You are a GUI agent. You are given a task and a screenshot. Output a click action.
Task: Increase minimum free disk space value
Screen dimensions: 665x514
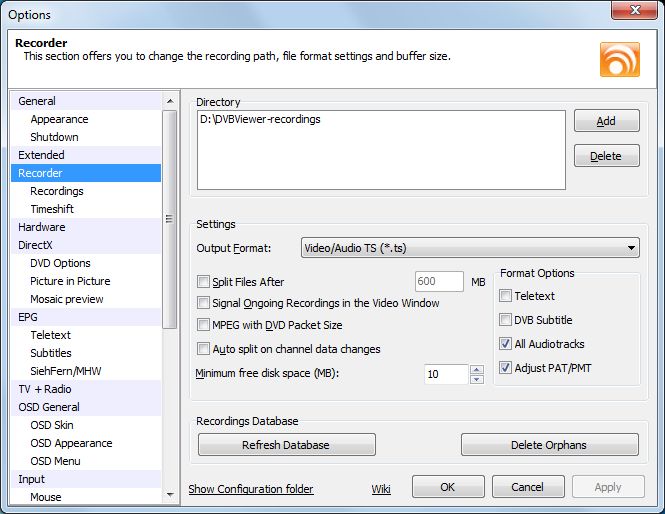pyautogui.click(x=477, y=369)
